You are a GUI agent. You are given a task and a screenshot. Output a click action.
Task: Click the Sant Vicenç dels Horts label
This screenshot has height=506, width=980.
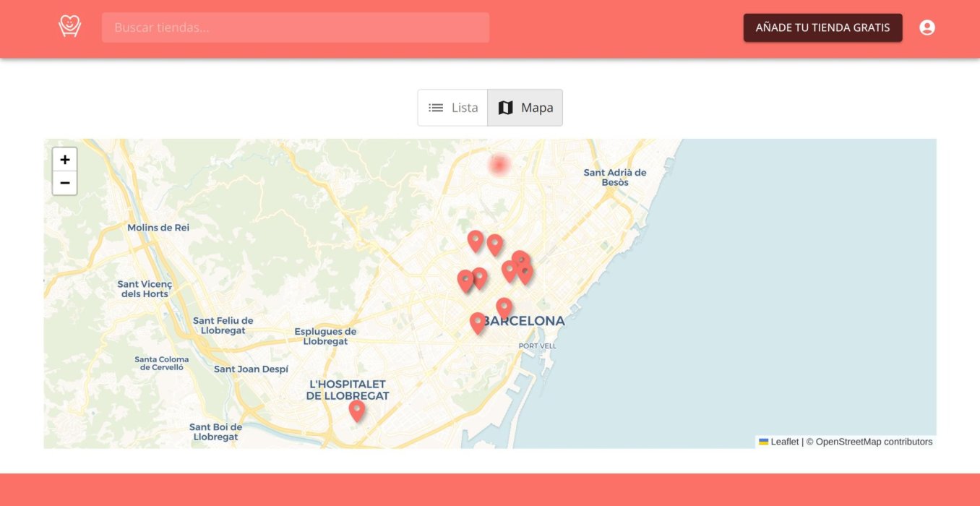145,289
